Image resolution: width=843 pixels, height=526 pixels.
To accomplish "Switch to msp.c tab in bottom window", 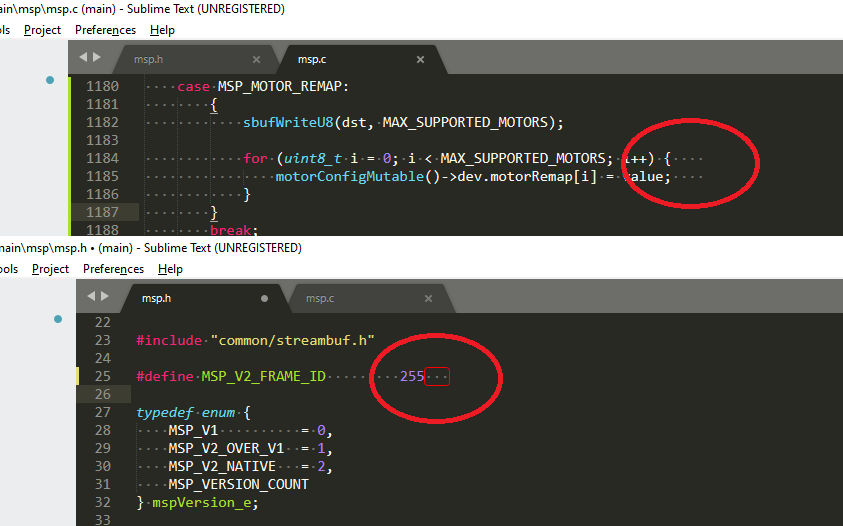I will tap(320, 298).
